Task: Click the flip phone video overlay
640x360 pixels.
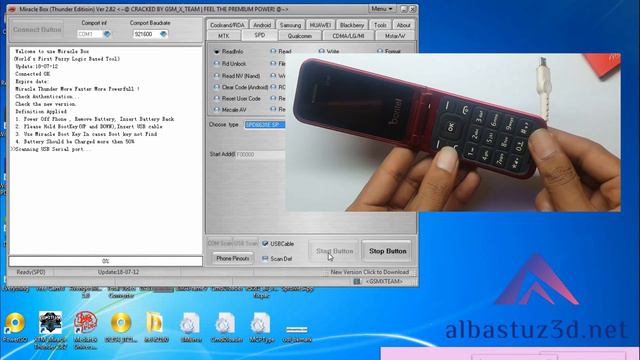Action: click(453, 133)
